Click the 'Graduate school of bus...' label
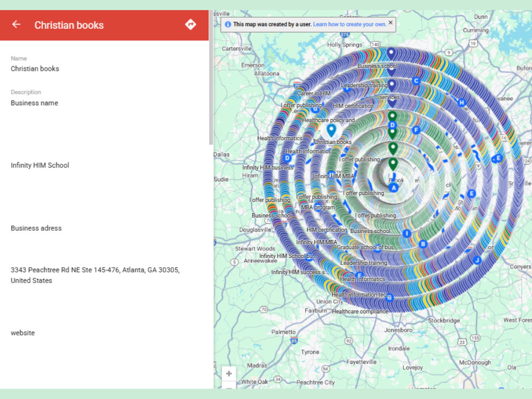 [x=367, y=247]
